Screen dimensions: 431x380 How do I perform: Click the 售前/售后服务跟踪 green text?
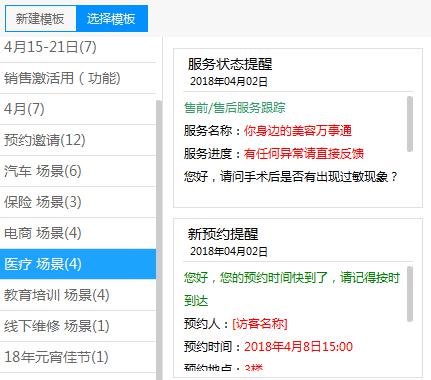235,108
